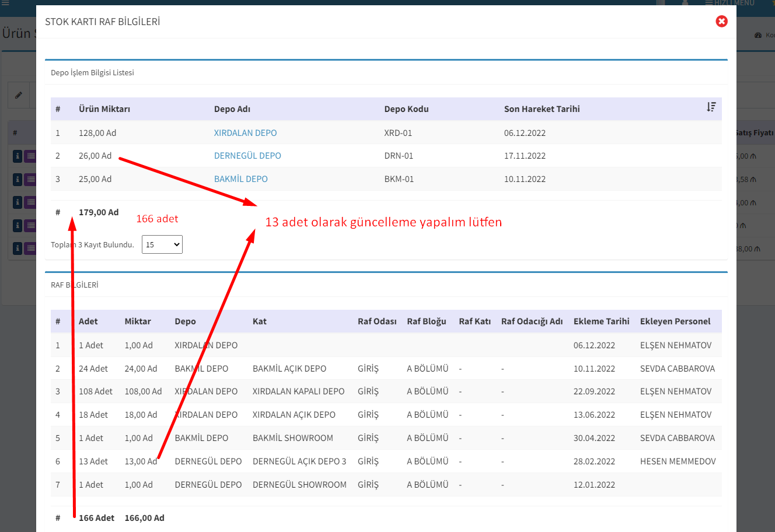Click the purple list icon in the second product row
The image size is (775, 532).
pos(30,179)
